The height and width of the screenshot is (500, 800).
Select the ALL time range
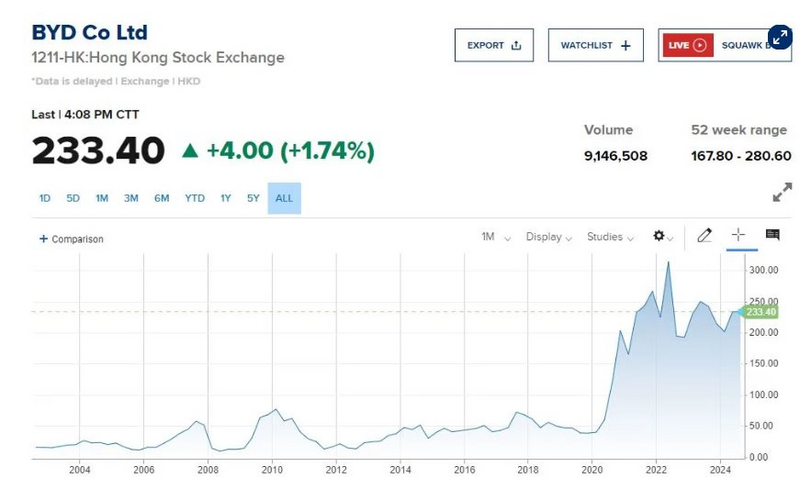(x=284, y=198)
